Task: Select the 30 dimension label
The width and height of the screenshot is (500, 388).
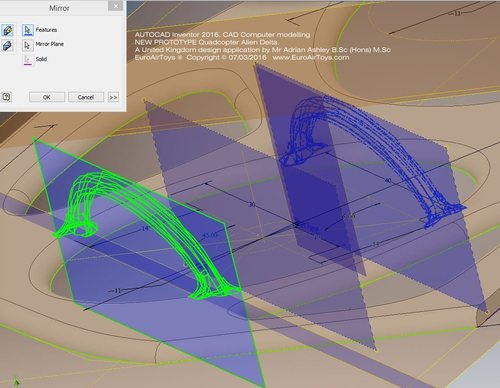Action: click(x=252, y=204)
